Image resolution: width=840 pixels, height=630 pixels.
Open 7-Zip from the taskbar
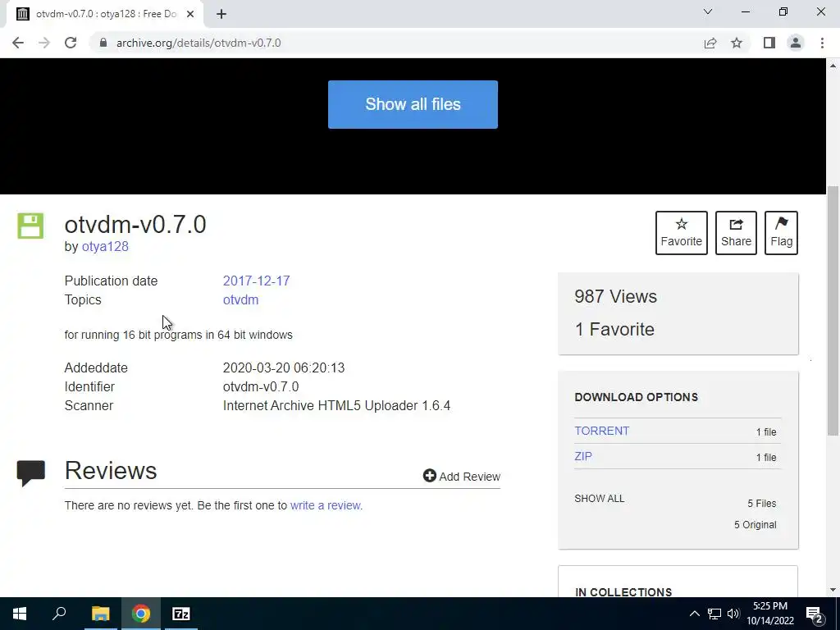coord(181,614)
